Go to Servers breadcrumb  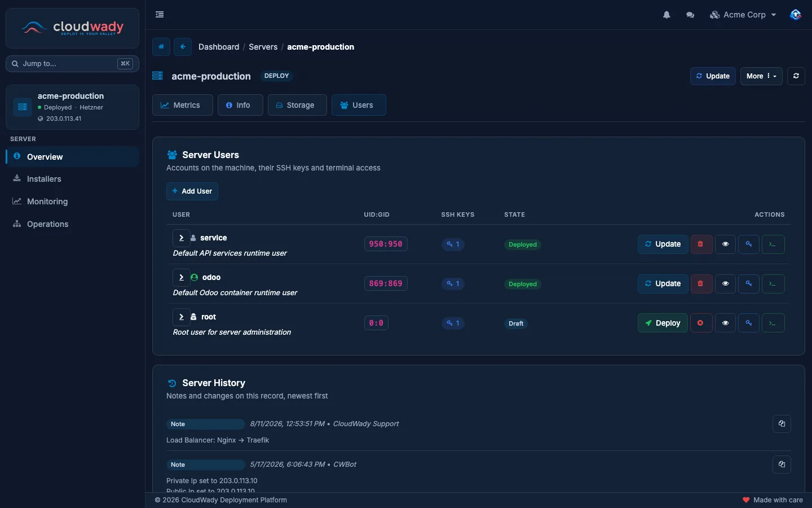pos(263,47)
